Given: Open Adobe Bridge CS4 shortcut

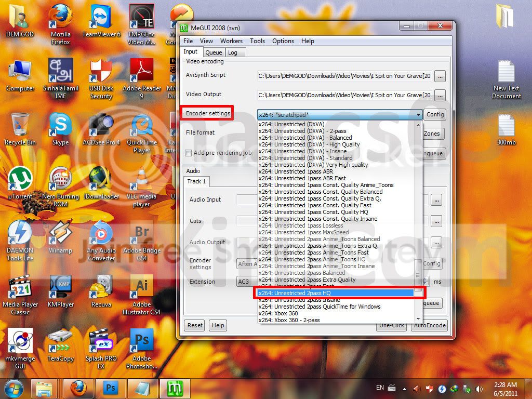Looking at the screenshot, I should (142, 240).
